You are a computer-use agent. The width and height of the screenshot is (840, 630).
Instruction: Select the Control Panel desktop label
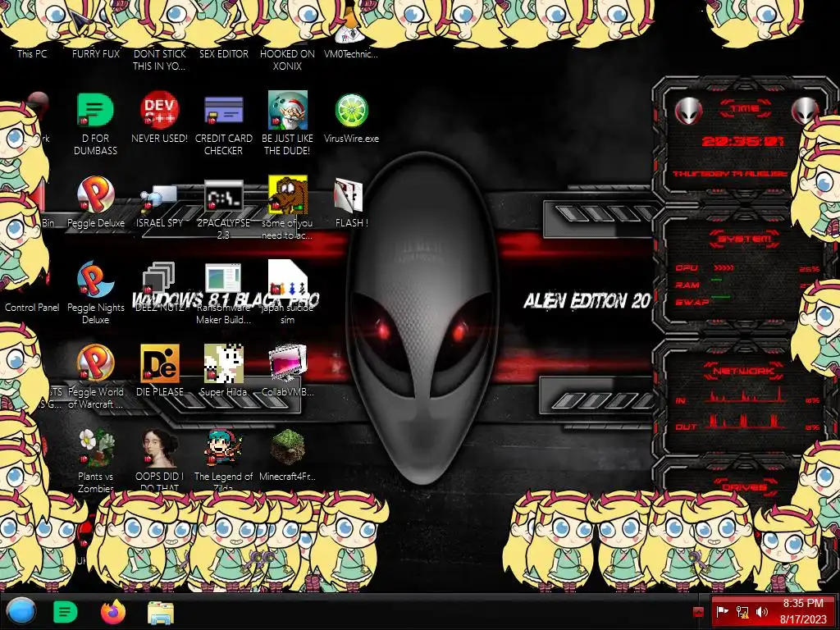pyautogui.click(x=32, y=308)
